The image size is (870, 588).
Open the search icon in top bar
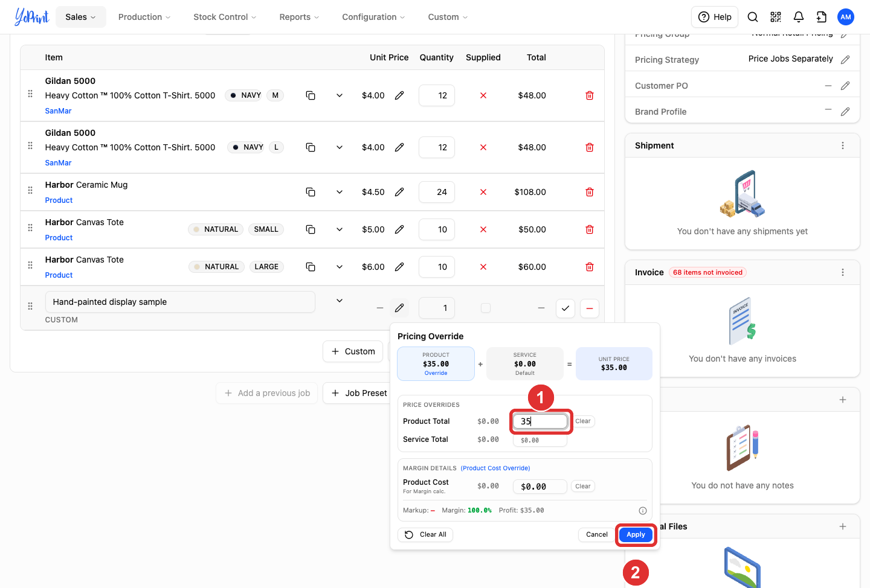753,17
